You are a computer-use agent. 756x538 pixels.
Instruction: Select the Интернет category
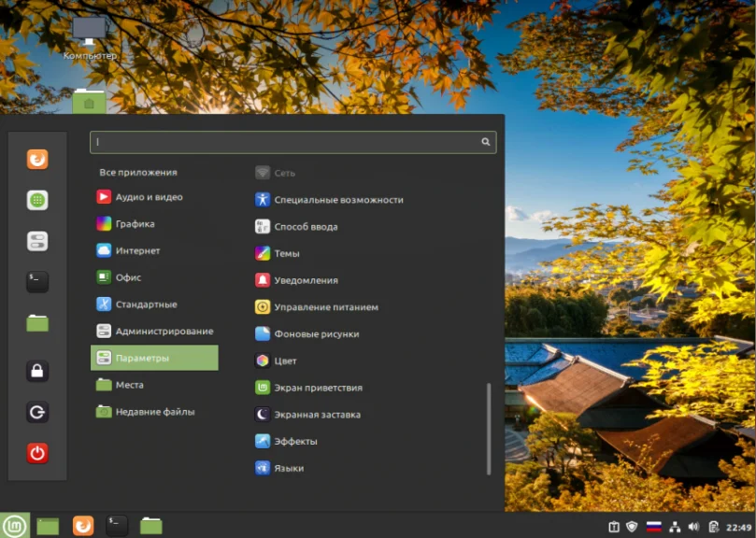click(137, 250)
